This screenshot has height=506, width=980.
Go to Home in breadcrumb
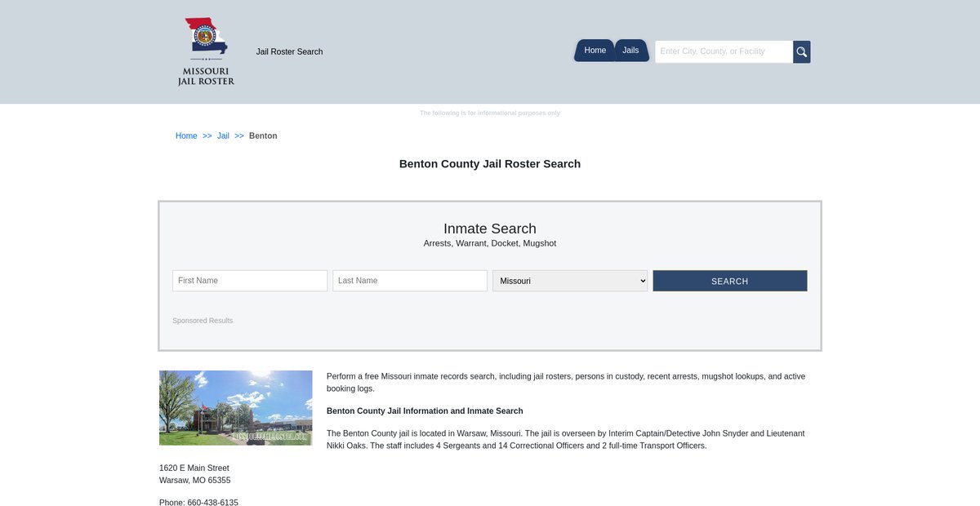(x=186, y=135)
